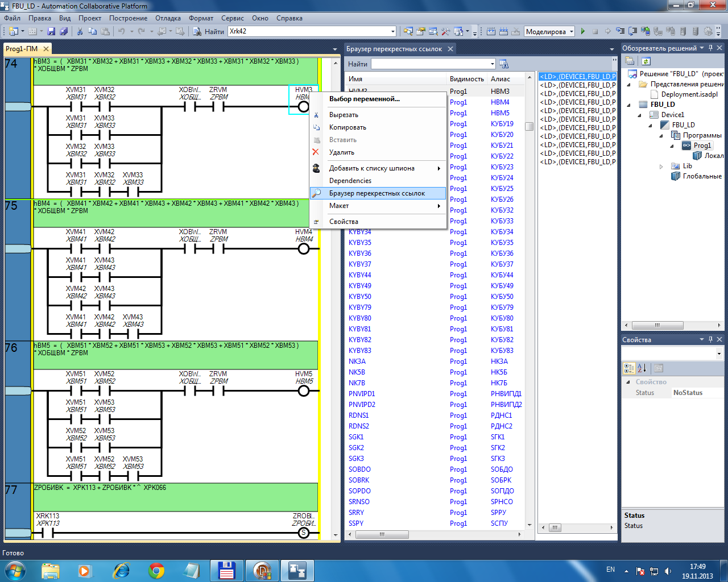Expand the Lib folder node
The width and height of the screenshot is (728, 582).
click(661, 167)
